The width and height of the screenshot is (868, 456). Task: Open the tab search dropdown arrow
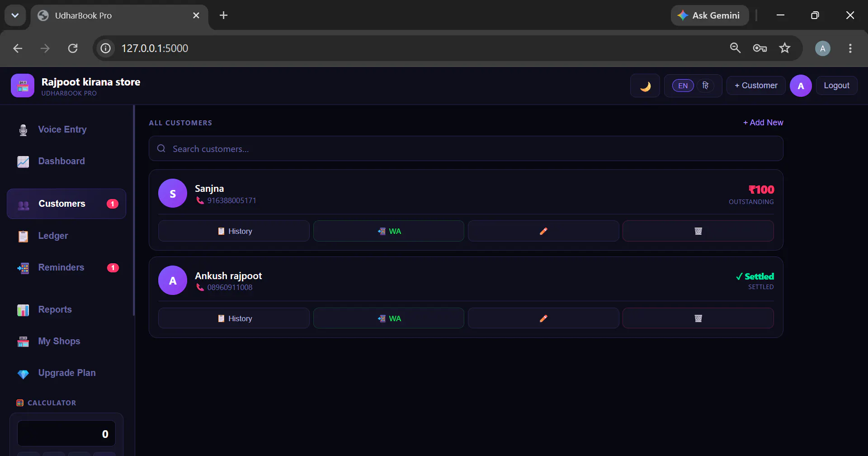coord(15,15)
